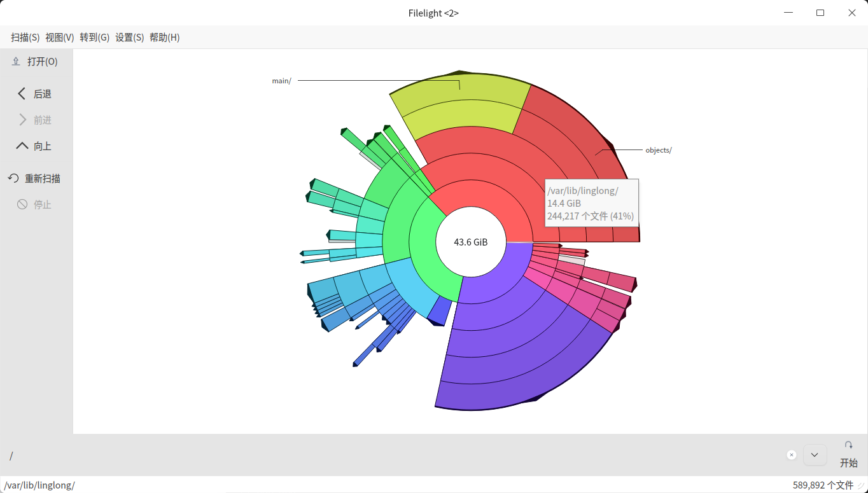Viewport: 868px width, 493px height.
Task: Click the small indigo blue segment
Action: [x=439, y=311]
